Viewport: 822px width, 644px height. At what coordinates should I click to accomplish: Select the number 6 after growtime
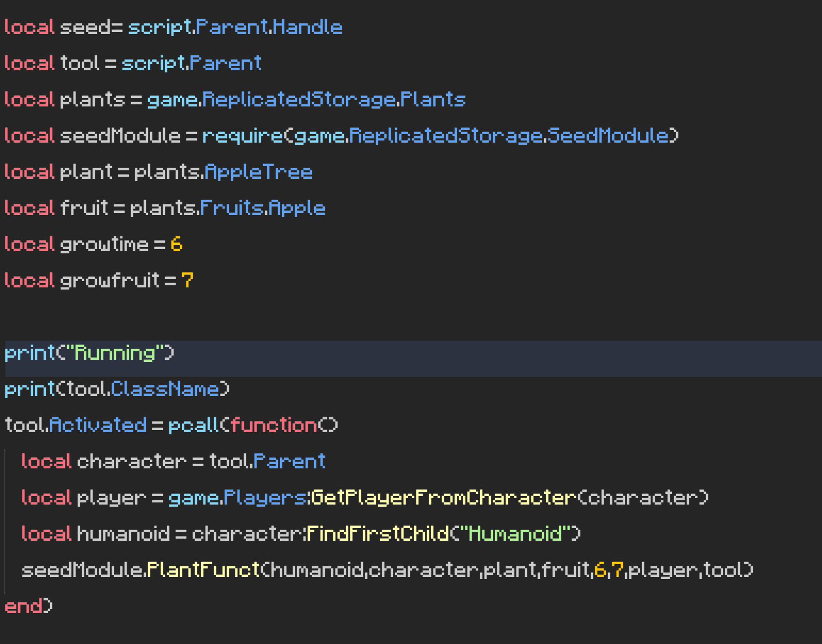[x=177, y=244]
